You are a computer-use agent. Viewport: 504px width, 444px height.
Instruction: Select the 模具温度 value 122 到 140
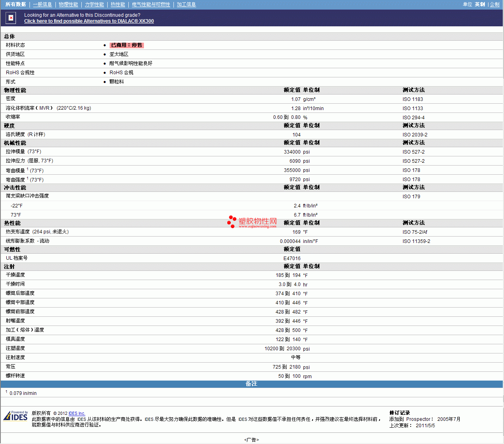click(288, 339)
